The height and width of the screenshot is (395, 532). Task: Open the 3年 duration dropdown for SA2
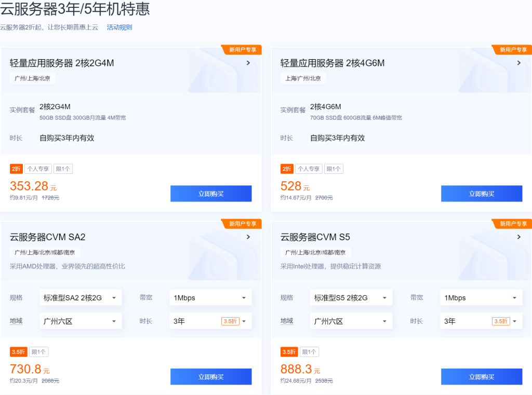(210, 321)
